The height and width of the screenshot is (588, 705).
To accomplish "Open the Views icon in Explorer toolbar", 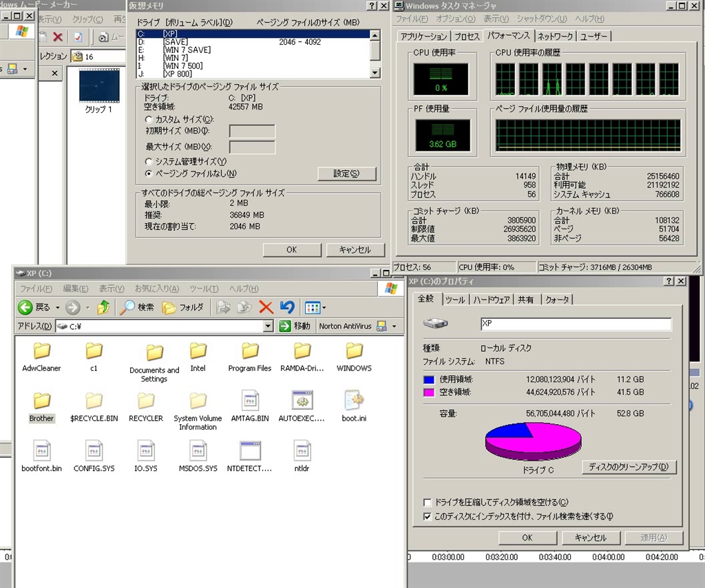I will point(312,308).
